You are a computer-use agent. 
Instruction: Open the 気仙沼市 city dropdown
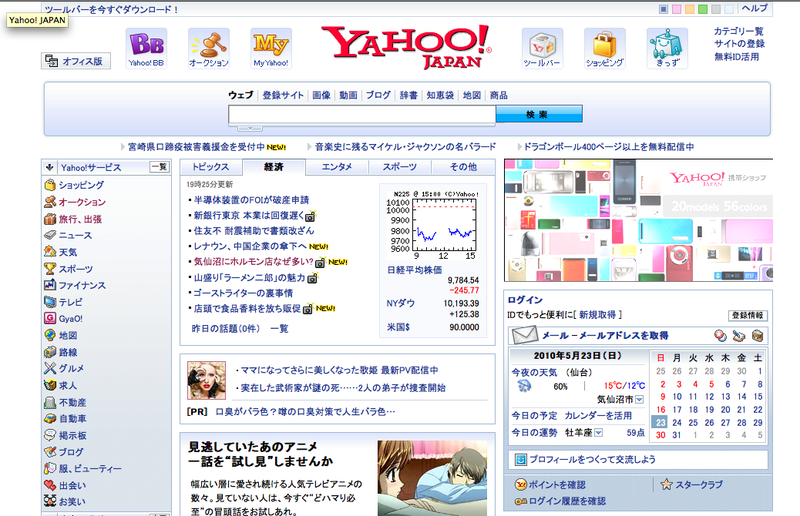tap(639, 400)
